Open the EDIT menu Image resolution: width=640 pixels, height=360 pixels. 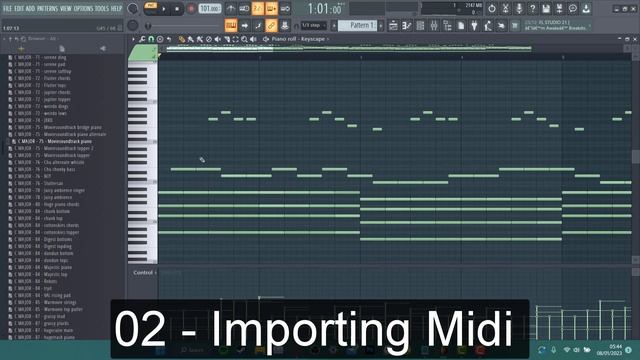tap(19, 9)
